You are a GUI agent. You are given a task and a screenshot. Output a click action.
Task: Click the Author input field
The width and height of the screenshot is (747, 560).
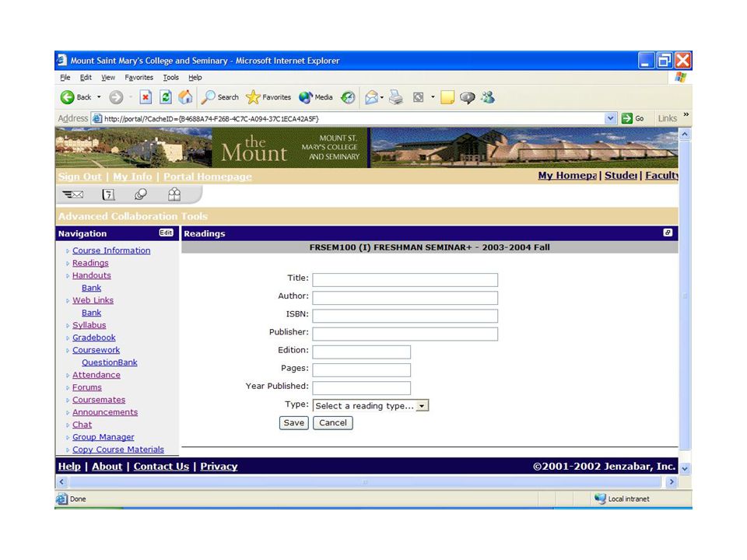pos(405,298)
